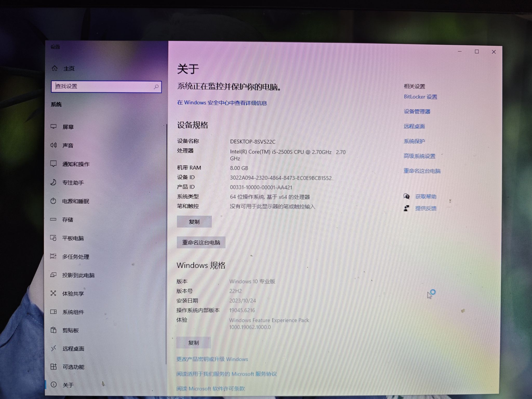Open 更改产品密钥或升级 Windows link

[212, 359]
